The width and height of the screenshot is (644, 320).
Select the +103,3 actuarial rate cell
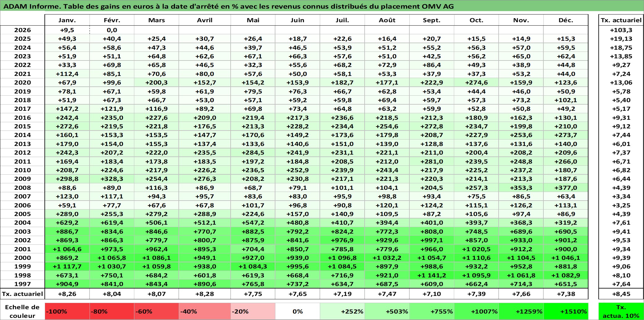(621, 30)
